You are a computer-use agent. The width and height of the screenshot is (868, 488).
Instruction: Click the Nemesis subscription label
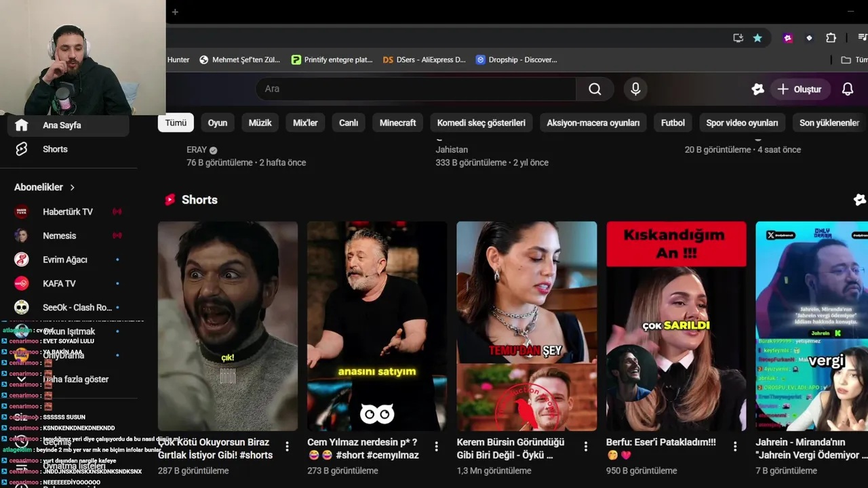coord(60,236)
